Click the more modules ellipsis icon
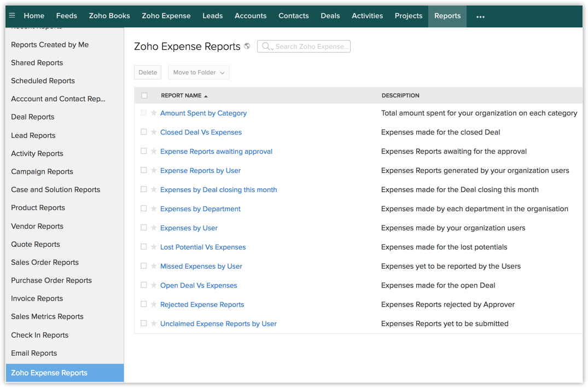 480,16
